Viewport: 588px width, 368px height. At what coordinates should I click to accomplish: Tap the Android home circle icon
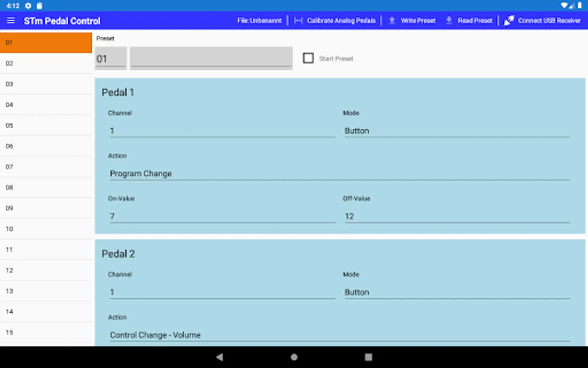(x=294, y=357)
